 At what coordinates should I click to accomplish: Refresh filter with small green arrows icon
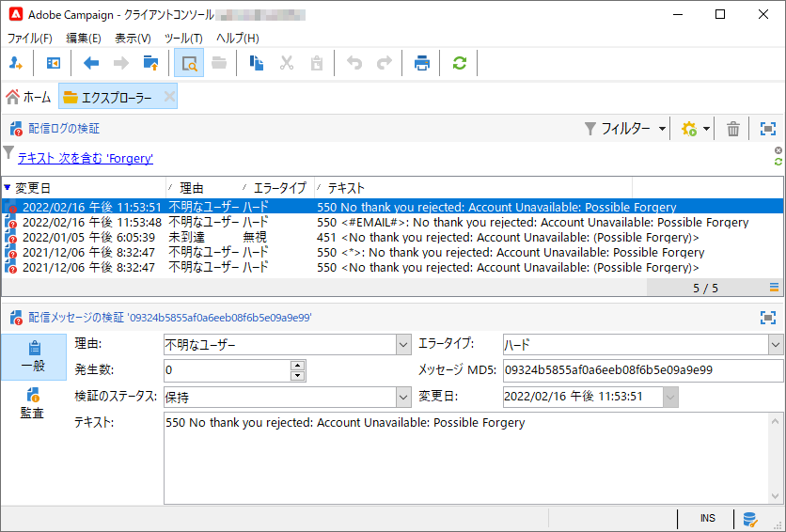778,162
